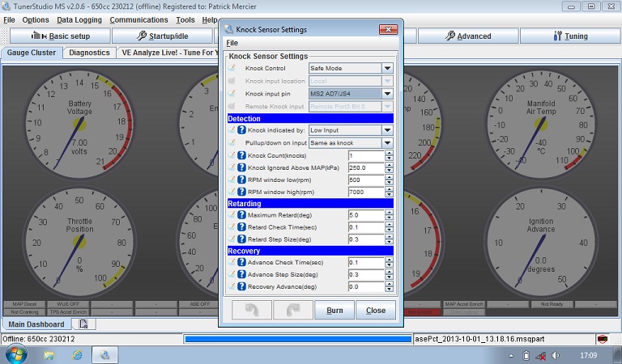Viewport: 622px width, 364px height.
Task: Open the Tuning toolbar menu
Action: point(570,36)
